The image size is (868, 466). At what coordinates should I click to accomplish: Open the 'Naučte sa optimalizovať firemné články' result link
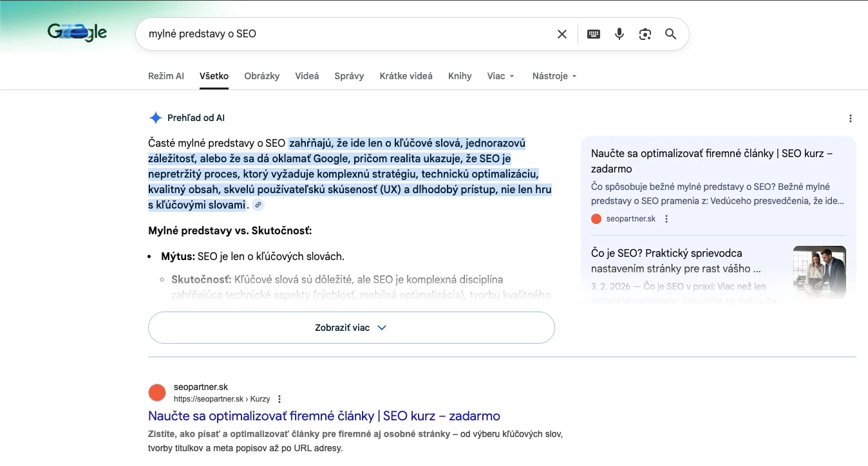tap(324, 416)
